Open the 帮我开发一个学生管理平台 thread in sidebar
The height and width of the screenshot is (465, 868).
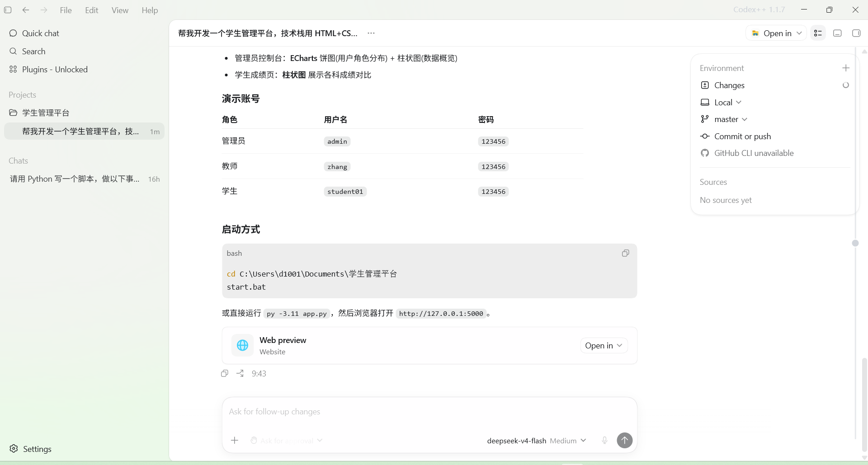pos(85,131)
